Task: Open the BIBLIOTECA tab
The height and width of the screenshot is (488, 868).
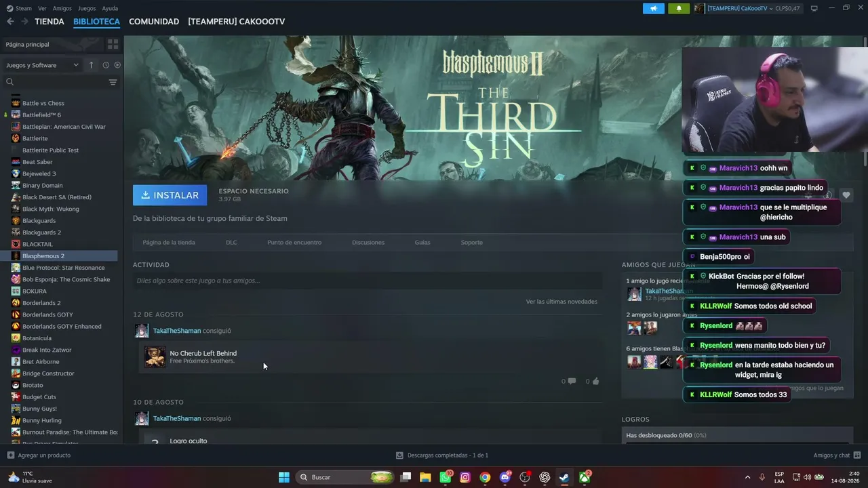Action: [96, 22]
